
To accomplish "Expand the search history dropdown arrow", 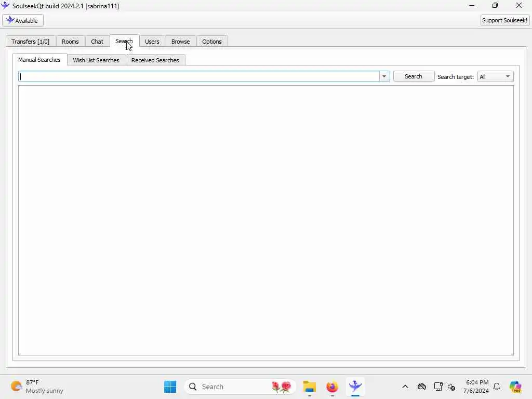I will 384,76.
